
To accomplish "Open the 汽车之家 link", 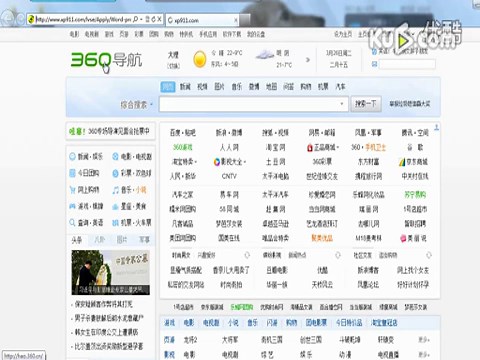I will (183, 195).
